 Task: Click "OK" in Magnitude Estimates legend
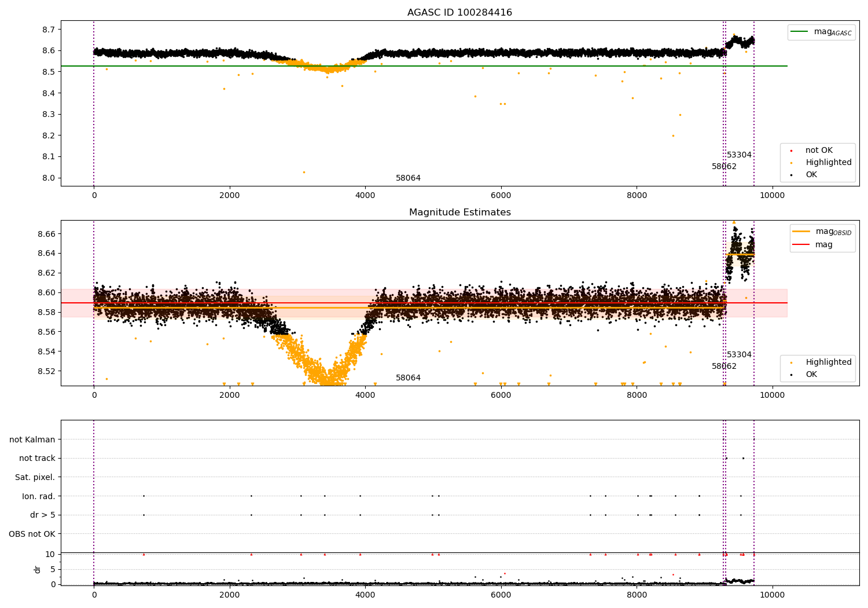pos(811,374)
